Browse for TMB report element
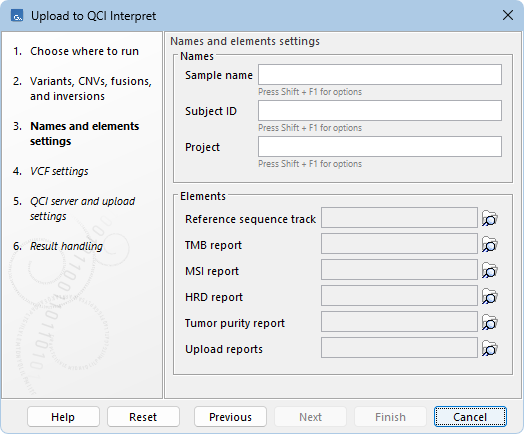Screen dimensions: 524x434 (490, 245)
